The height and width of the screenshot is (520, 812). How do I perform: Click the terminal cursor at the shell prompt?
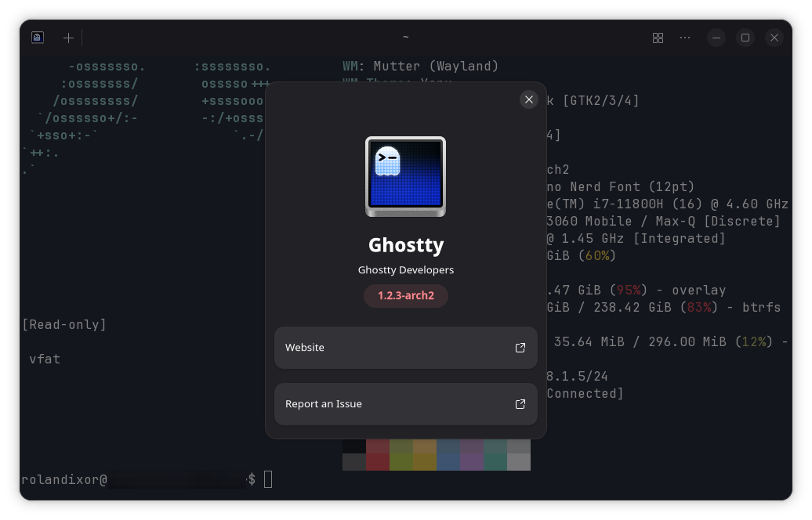[268, 478]
